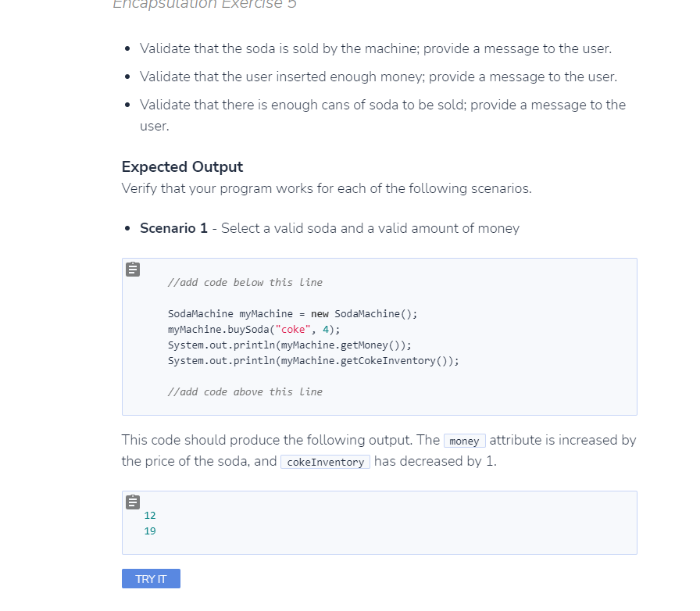Click the clipboard icon on the output code block
The image size is (700, 611).
tap(132, 502)
